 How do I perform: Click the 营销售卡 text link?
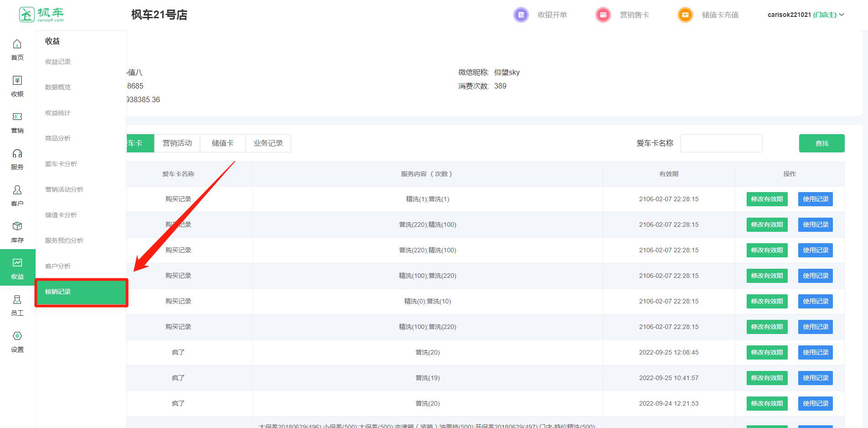click(634, 15)
